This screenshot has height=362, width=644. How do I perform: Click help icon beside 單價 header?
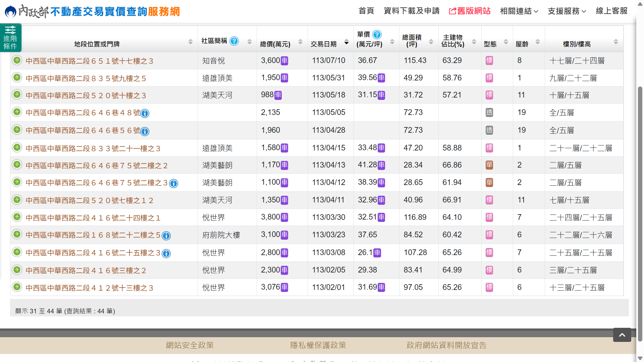pyautogui.click(x=377, y=35)
